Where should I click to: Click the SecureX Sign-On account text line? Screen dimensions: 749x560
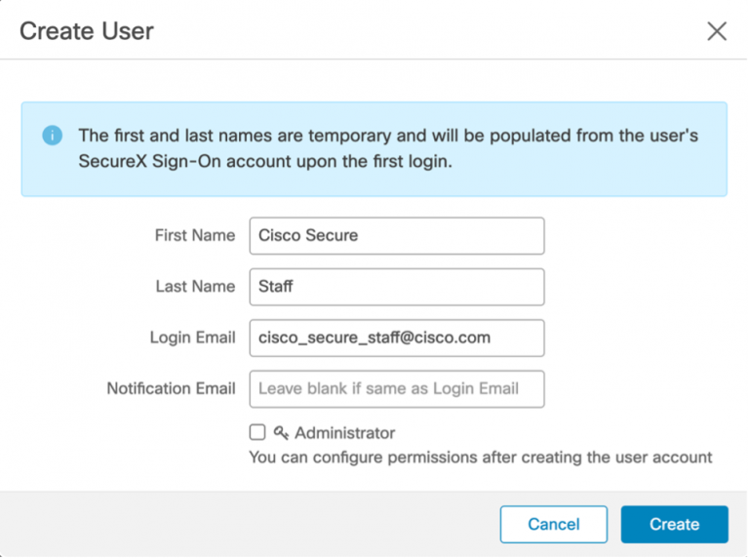pyautogui.click(x=265, y=162)
